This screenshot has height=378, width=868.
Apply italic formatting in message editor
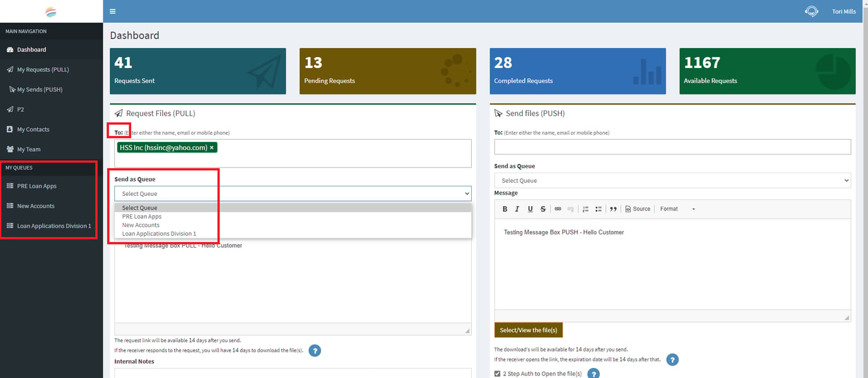coord(517,209)
